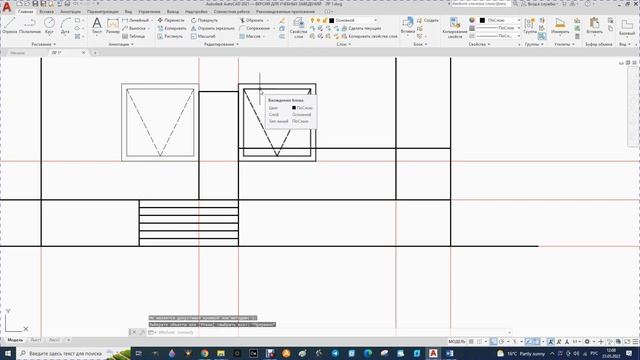Toggle МОДЕЛЬ model space button

pyautogui.click(x=457, y=342)
